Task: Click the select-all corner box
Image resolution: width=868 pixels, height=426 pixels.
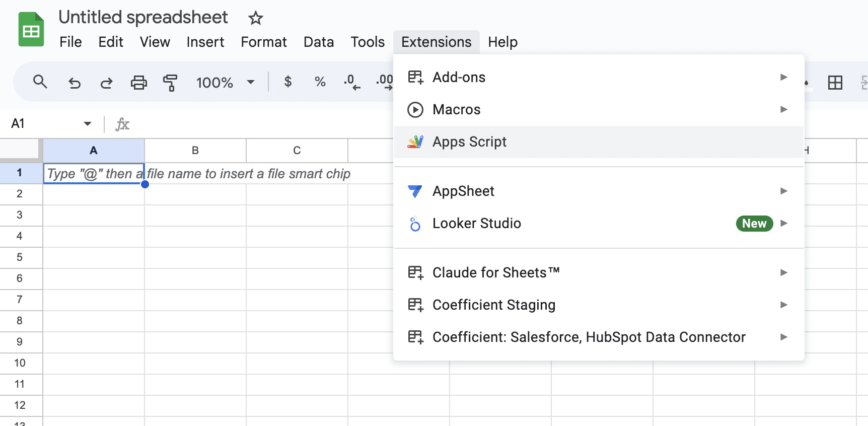Action: point(20,150)
